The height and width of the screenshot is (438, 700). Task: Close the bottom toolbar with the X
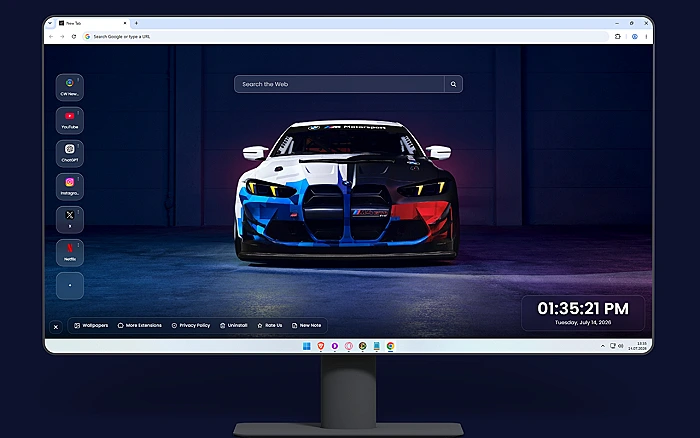pos(56,327)
